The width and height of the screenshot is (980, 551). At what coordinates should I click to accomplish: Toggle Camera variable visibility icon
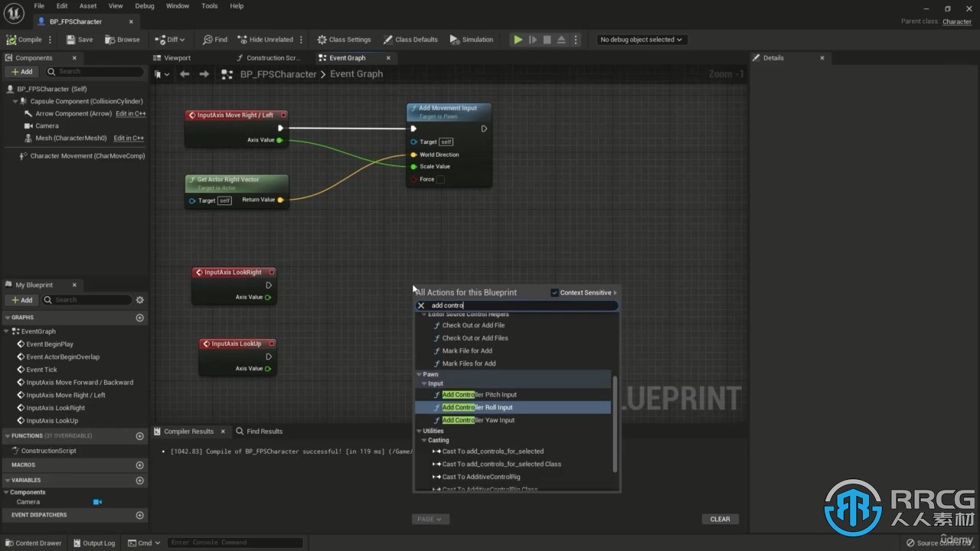[x=97, y=502]
